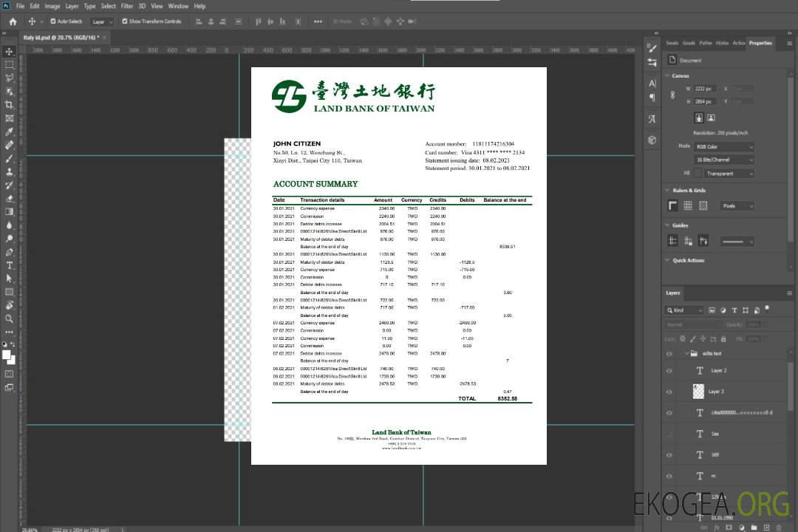This screenshot has height=532, width=798.
Task: Change screen mode icon at toolbox bottom
Action: (9, 388)
